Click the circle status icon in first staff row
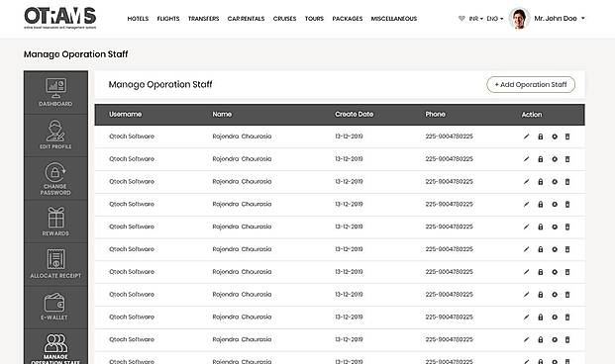The width and height of the screenshot is (615, 364). coord(555,136)
